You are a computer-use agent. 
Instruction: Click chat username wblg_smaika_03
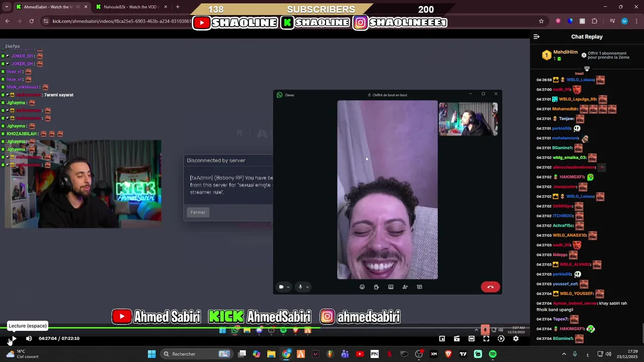click(569, 158)
